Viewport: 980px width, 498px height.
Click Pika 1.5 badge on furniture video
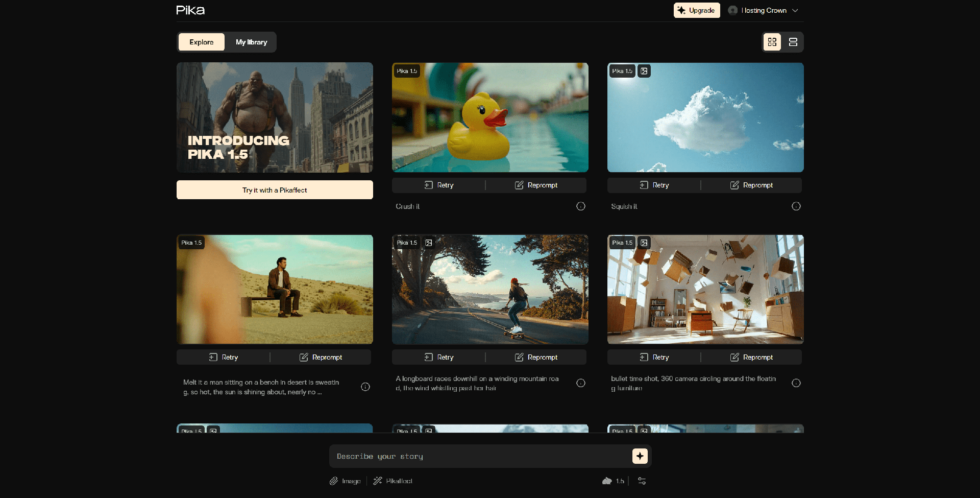click(622, 243)
